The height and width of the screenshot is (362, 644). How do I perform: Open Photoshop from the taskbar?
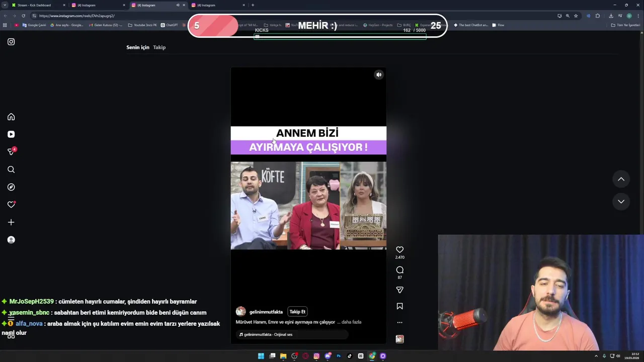click(339, 356)
